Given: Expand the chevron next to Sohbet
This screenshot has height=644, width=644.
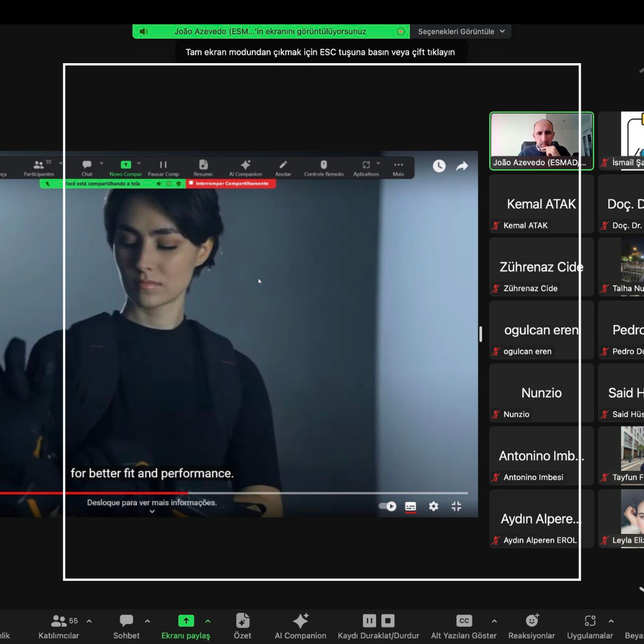Looking at the screenshot, I should (x=147, y=621).
